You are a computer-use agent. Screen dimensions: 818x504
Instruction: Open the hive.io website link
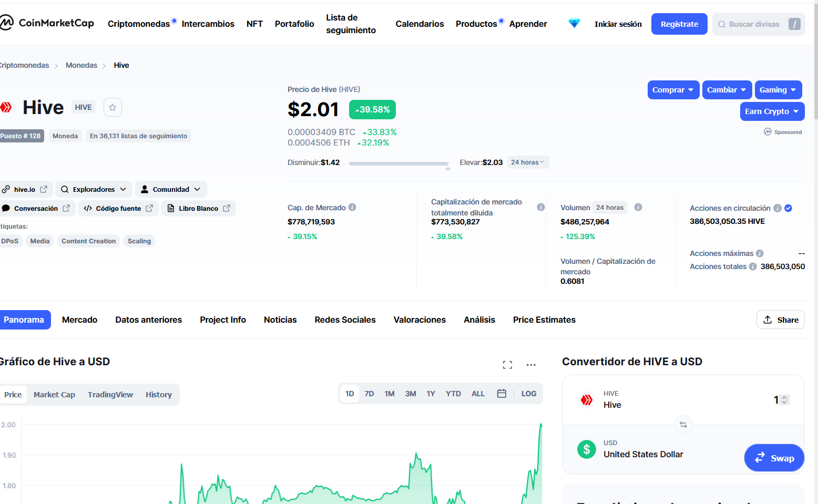tap(25, 189)
